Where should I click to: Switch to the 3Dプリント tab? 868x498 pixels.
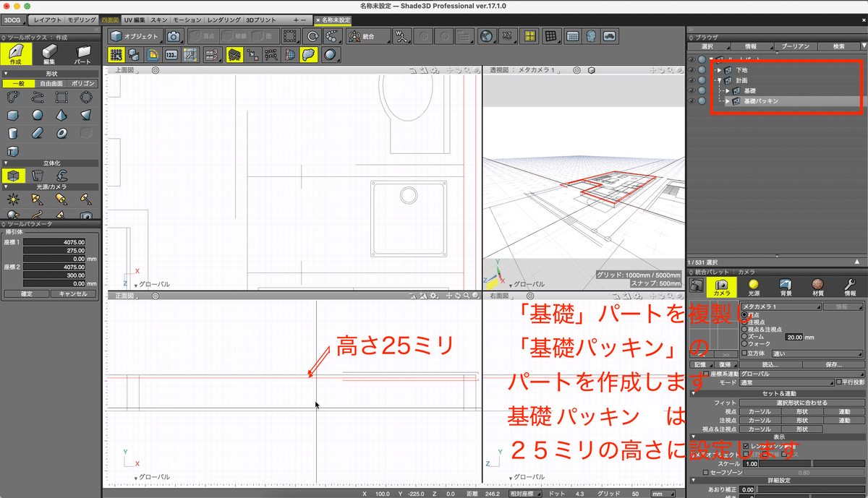[260, 20]
